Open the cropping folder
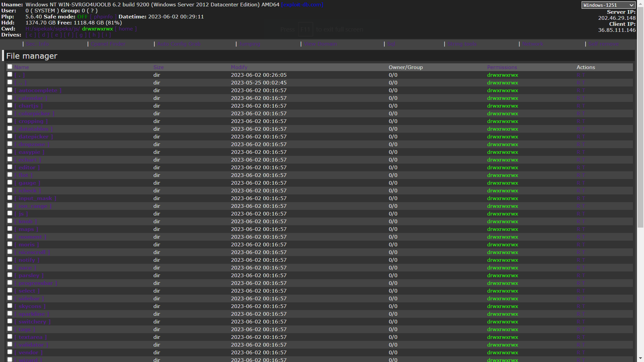Viewport: 644px width, 362px height. tap(31, 121)
